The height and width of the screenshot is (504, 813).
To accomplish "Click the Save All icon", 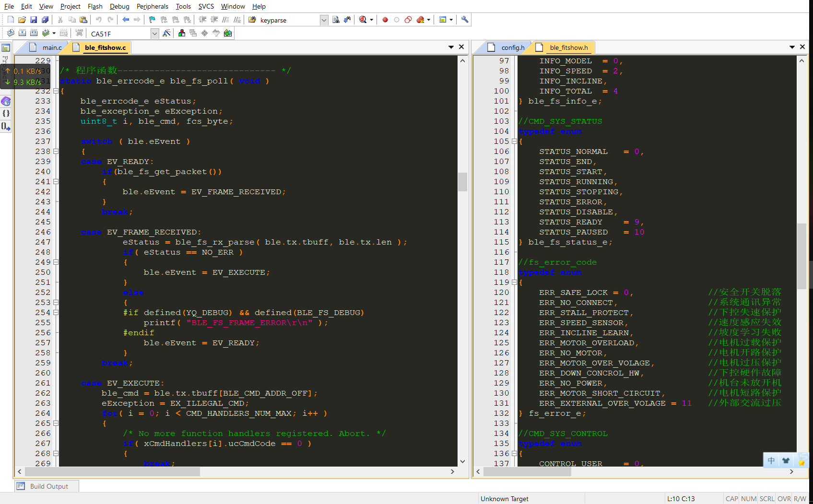I will 45,20.
